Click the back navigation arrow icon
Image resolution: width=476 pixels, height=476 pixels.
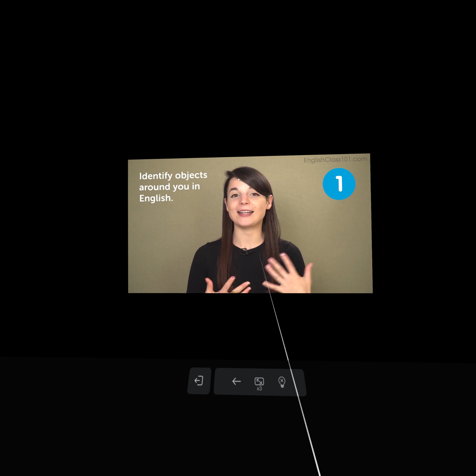(x=235, y=381)
